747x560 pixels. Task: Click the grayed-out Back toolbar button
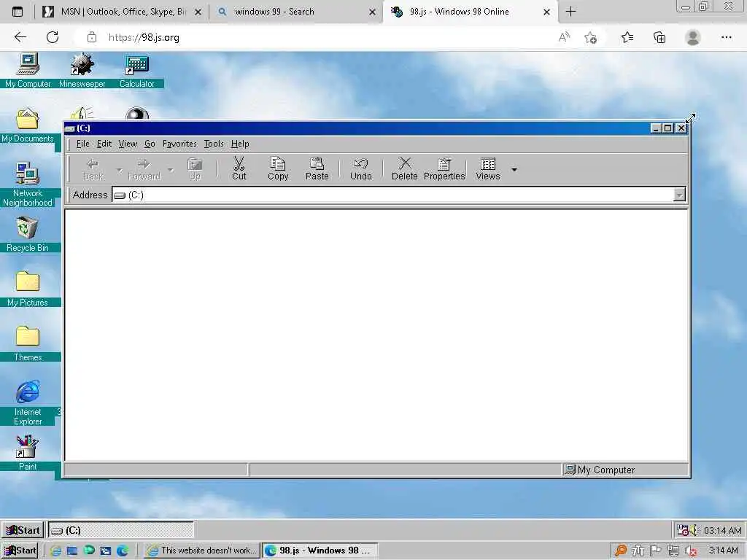tap(93, 169)
